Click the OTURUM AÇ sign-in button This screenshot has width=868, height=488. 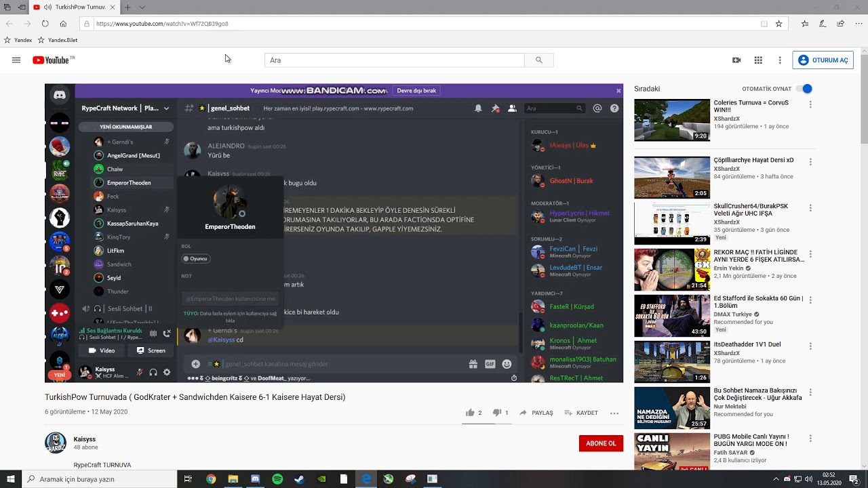[823, 60]
